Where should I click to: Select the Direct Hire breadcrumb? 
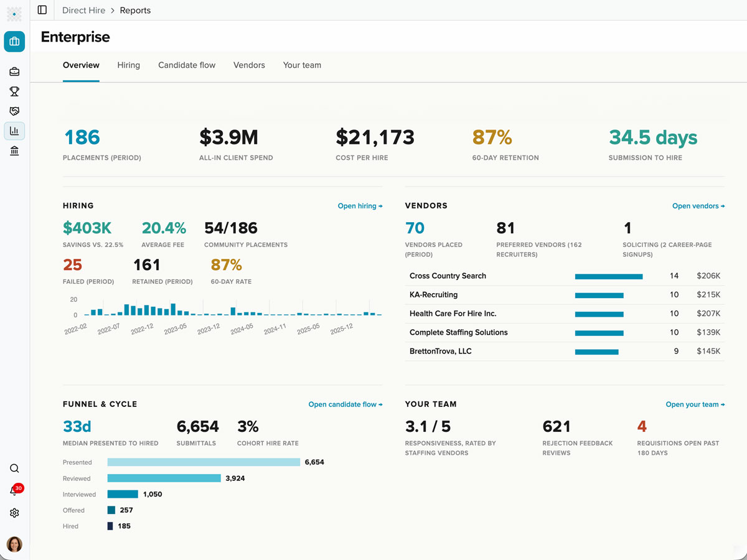pos(83,11)
